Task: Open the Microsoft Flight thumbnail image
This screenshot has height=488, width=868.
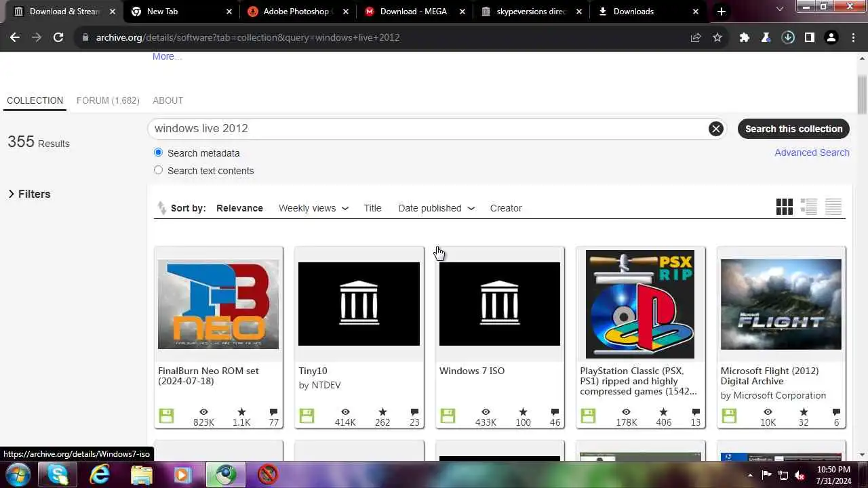Action: point(781,304)
